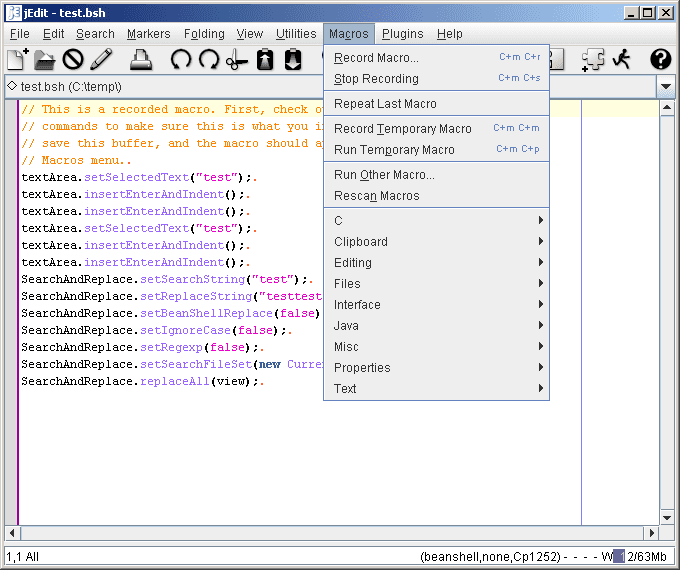Open the Plugins menu
680x570 pixels.
tap(402, 33)
